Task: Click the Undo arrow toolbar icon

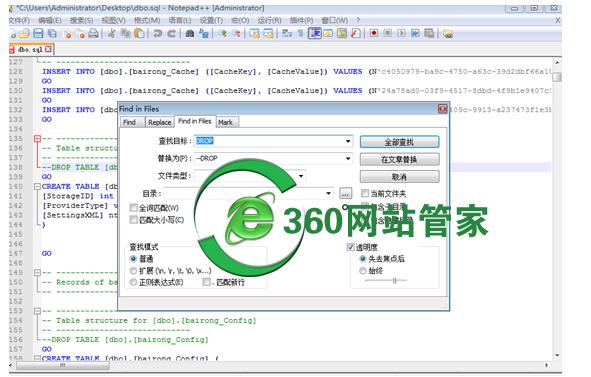Action: pos(158,34)
